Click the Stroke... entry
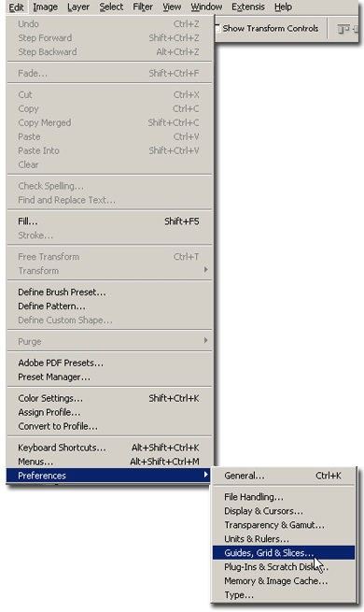The width and height of the screenshot is (364, 612). point(109,235)
